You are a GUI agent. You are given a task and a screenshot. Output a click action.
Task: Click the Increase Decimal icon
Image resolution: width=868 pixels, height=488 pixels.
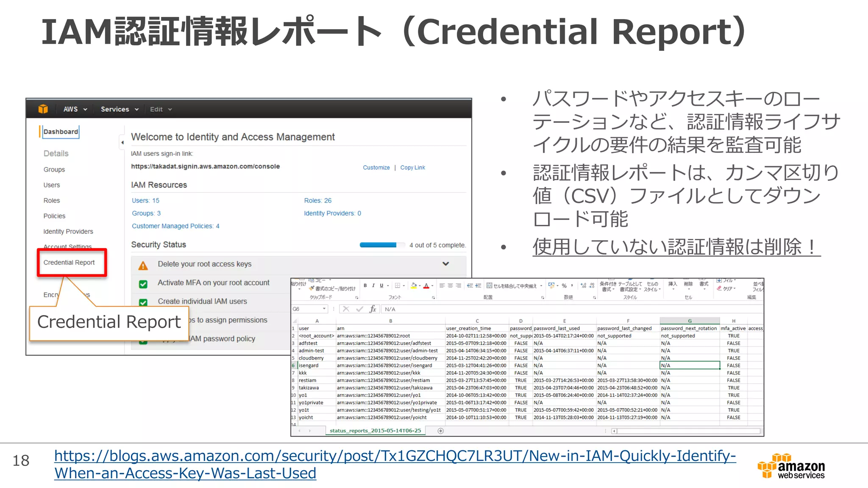point(584,286)
